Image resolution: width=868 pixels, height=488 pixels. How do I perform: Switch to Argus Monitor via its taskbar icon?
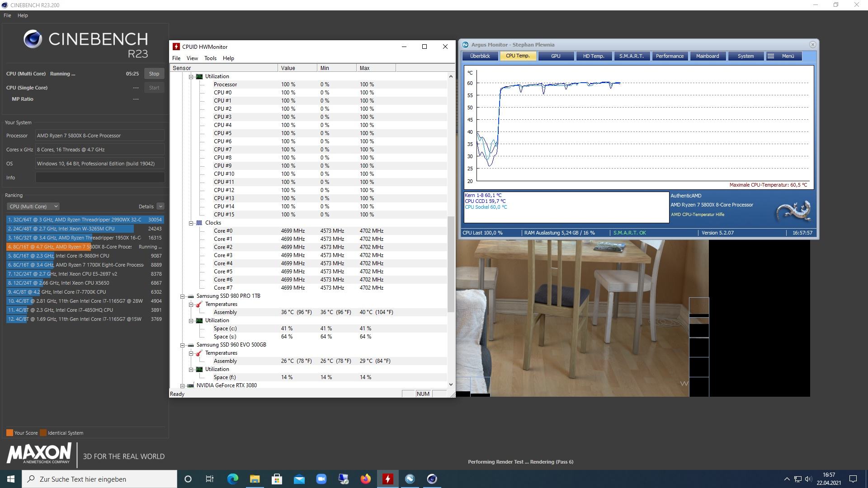[410, 479]
